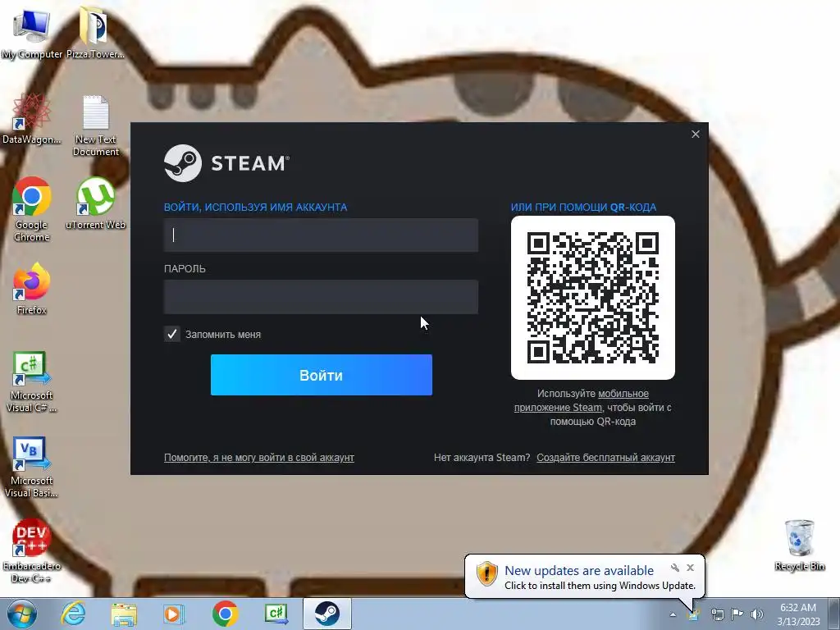Screen dimensions: 840x630
Task: Click the Steam logo in login window
Action: [x=226, y=163]
